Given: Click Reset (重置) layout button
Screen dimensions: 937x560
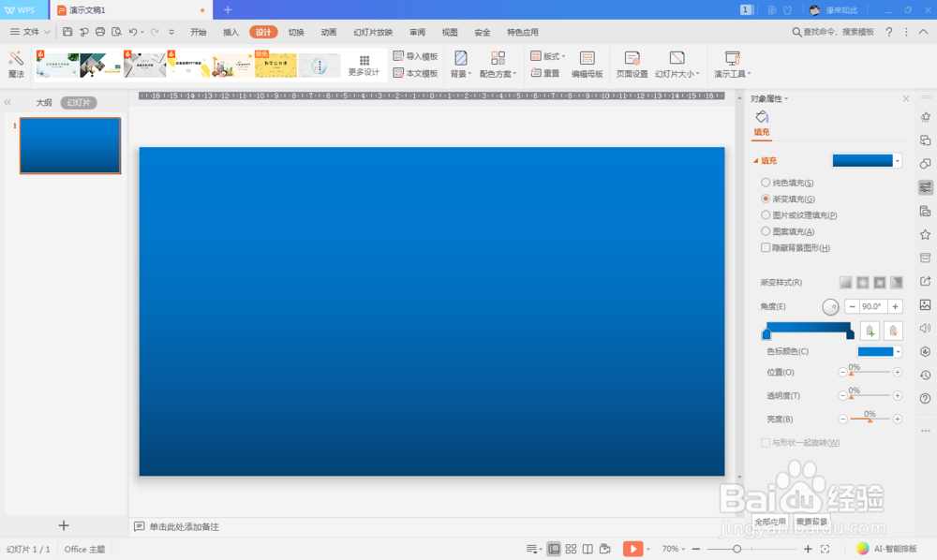Looking at the screenshot, I should [x=545, y=73].
